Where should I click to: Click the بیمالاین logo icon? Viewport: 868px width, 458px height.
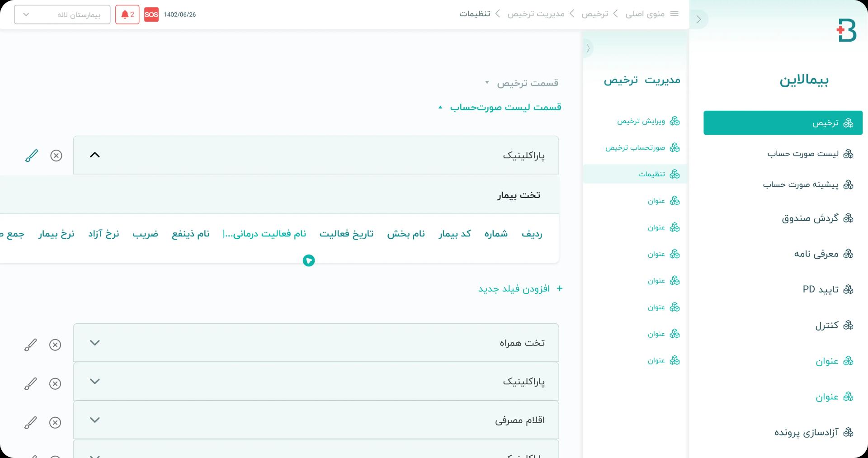[846, 30]
